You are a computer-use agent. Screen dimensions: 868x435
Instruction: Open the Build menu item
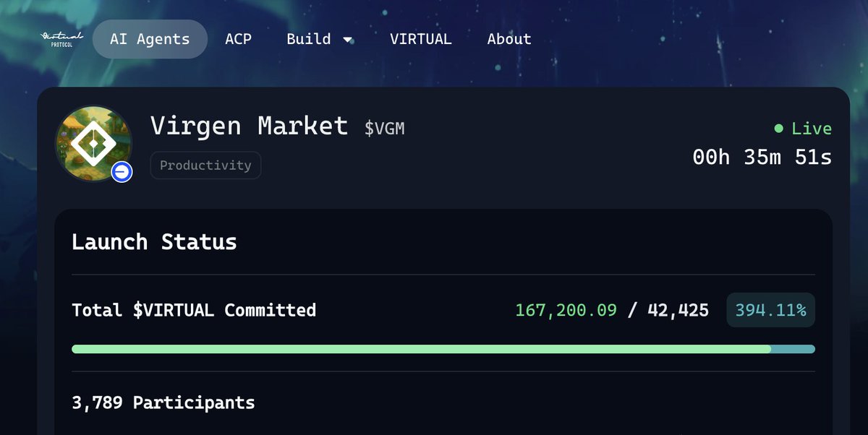pos(309,39)
